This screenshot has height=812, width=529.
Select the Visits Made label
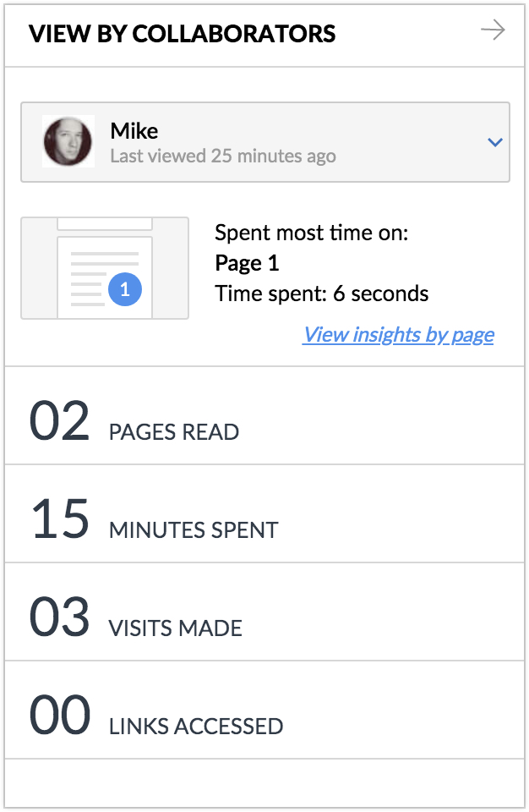176,628
